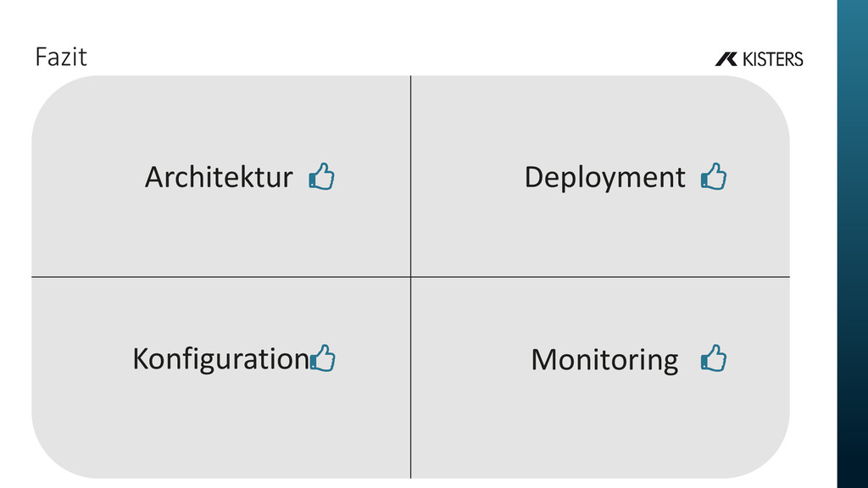Click the horizontal divider line under Architektur
868x488 pixels.
coord(221,277)
